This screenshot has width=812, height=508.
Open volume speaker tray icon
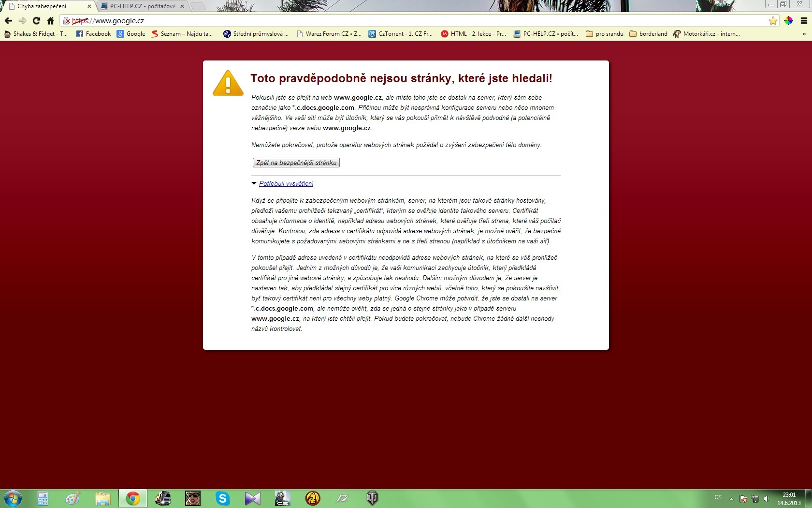click(767, 499)
